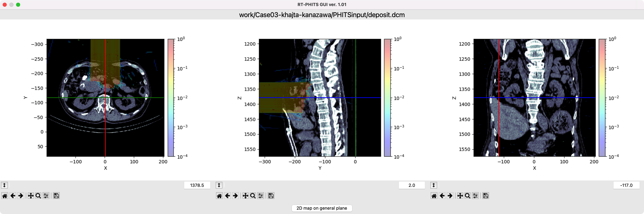Save coronal figure with right floppy icon
The height and width of the screenshot is (214, 644).
[486, 196]
